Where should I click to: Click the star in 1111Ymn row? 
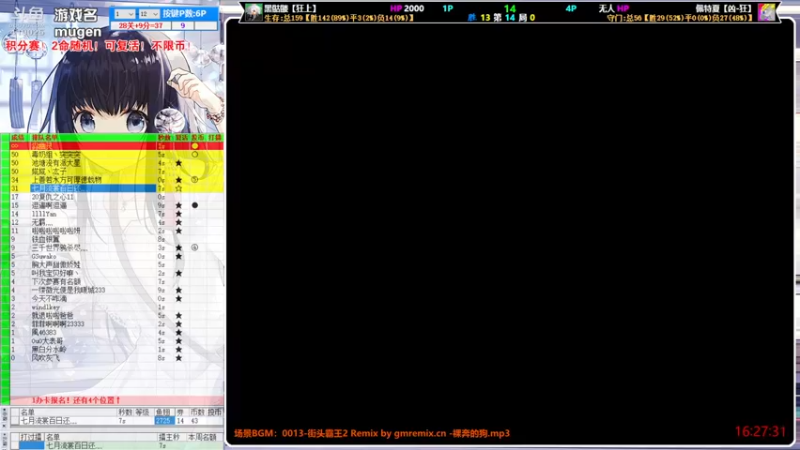point(179,214)
